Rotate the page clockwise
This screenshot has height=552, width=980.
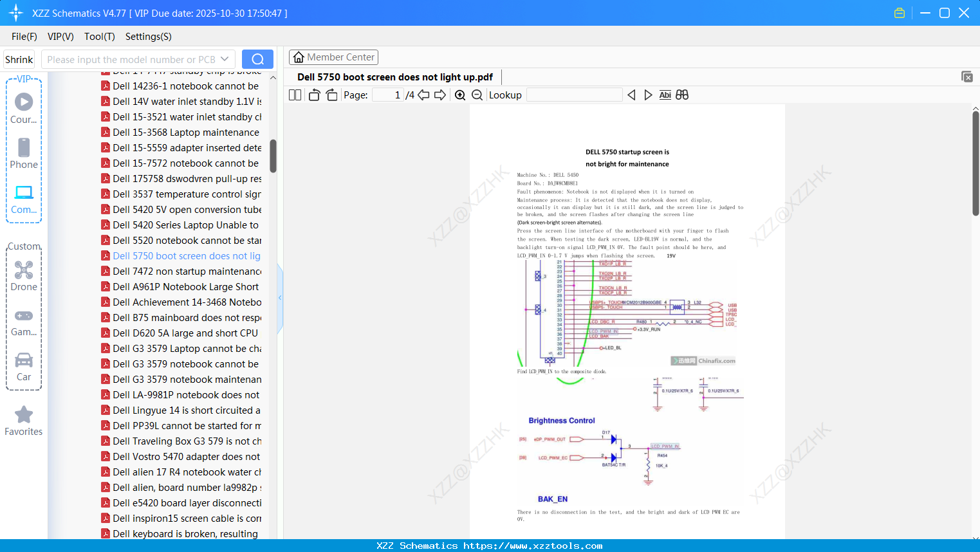[331, 95]
